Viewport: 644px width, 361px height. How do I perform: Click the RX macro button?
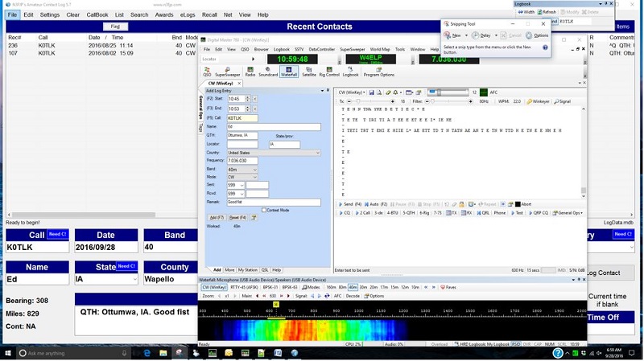coord(467,213)
